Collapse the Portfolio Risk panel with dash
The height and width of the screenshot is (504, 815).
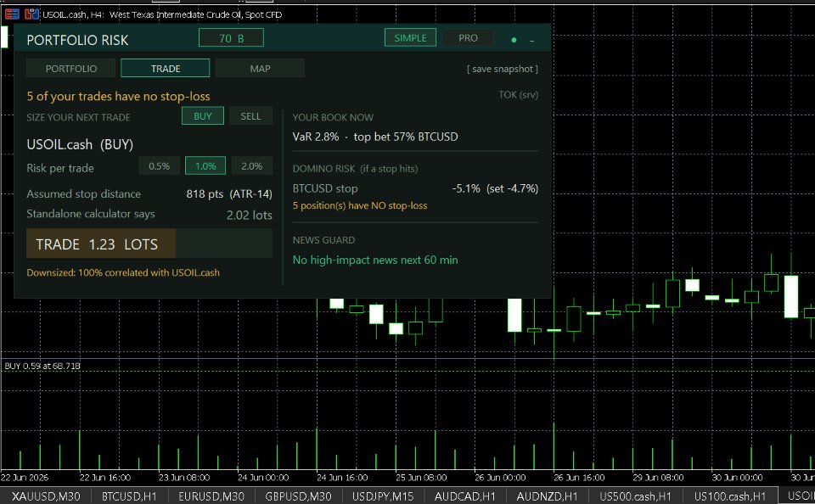click(x=531, y=41)
